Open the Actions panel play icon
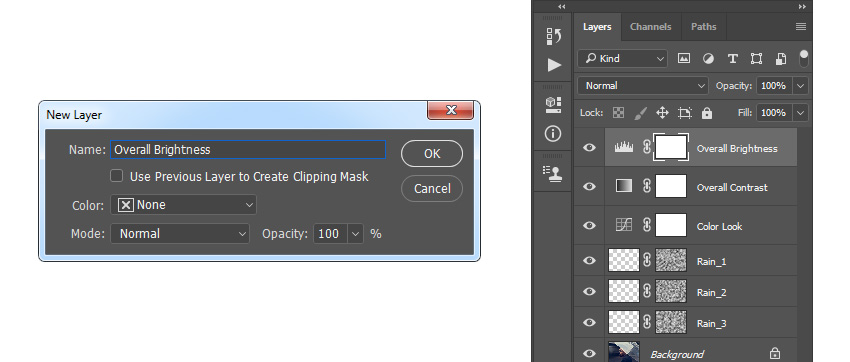This screenshot has width=850, height=362. [x=553, y=65]
